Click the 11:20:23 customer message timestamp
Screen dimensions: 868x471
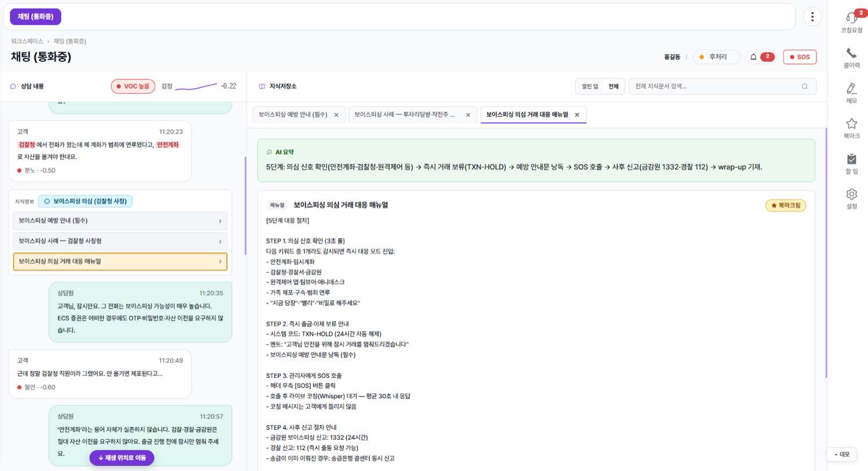point(171,132)
